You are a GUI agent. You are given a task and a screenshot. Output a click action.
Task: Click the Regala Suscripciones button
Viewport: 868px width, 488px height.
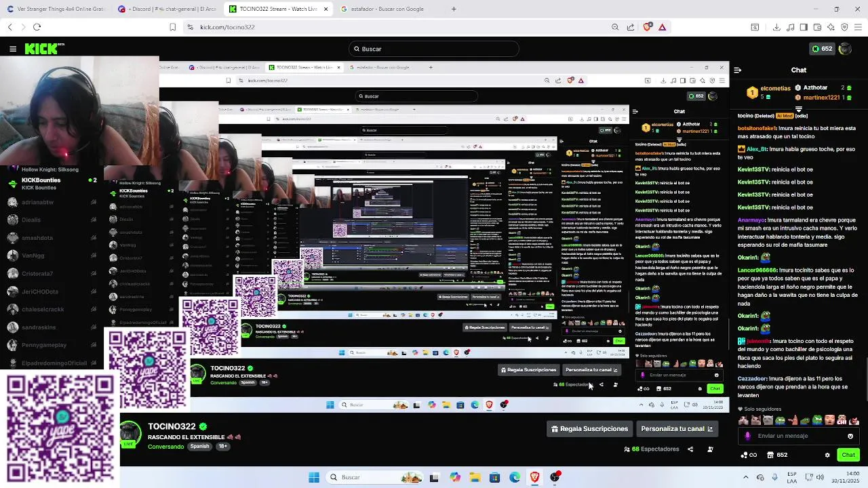point(589,428)
